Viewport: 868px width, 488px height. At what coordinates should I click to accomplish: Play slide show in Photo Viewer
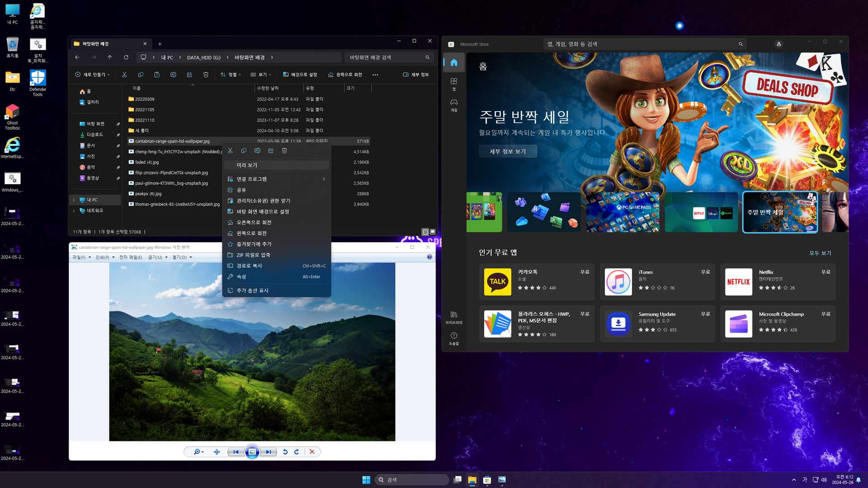pos(252,452)
